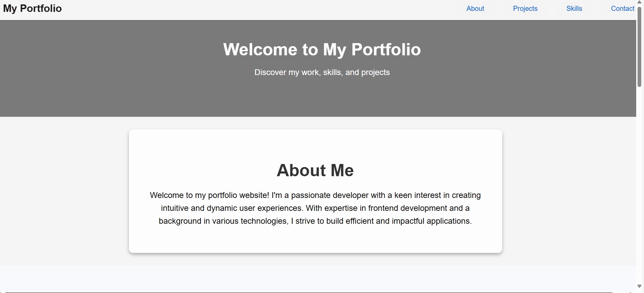The height and width of the screenshot is (293, 644).
Task: Click the scrollbar down arrow
Action: click(x=640, y=286)
